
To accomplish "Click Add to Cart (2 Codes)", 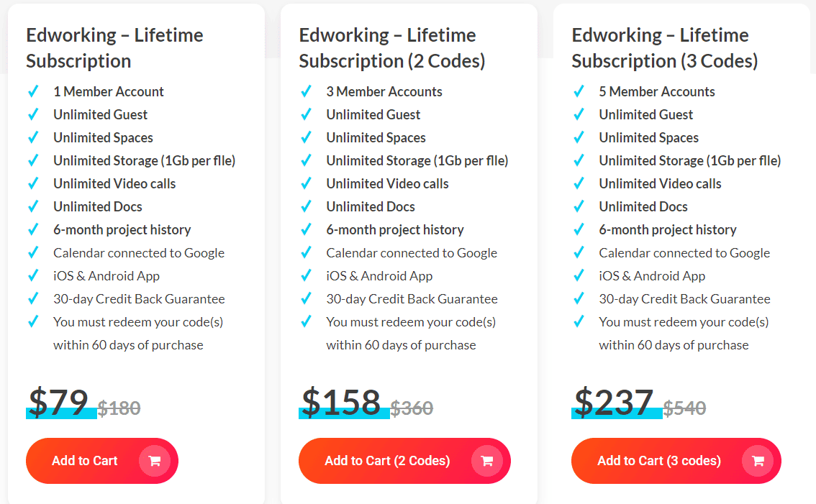I will pos(389,461).
